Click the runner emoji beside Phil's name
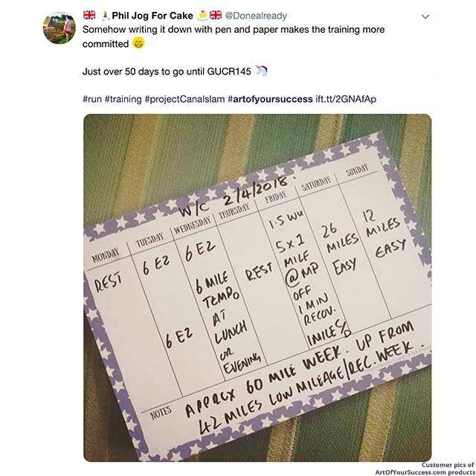The height and width of the screenshot is (476, 476). [x=104, y=15]
